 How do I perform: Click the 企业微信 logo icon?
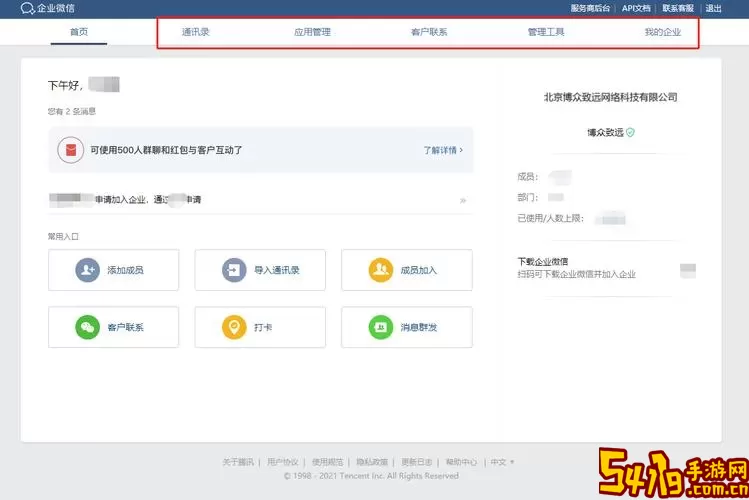[x=27, y=8]
